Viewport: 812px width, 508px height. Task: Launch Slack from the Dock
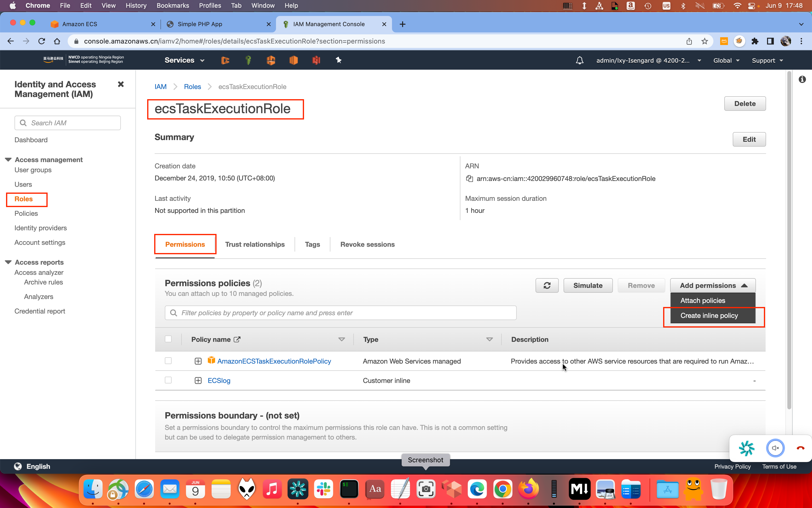[323, 489]
